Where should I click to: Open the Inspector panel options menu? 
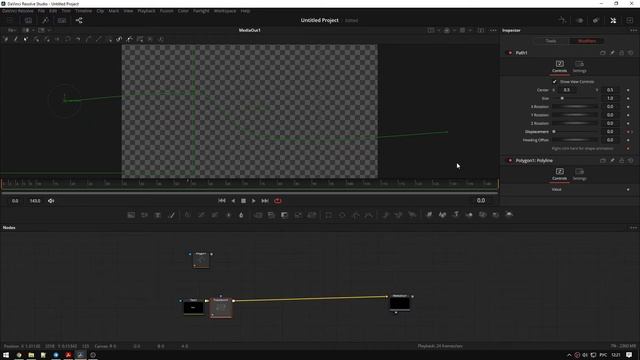633,30
